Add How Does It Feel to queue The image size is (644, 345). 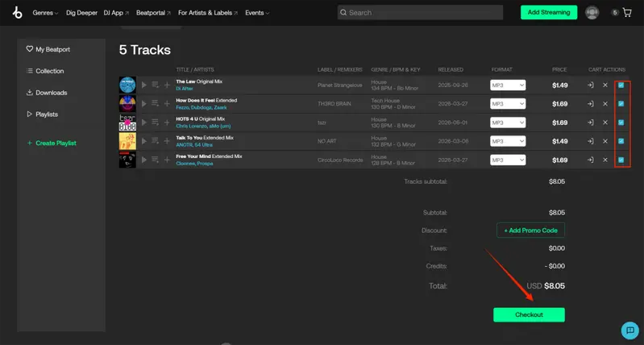coord(156,104)
